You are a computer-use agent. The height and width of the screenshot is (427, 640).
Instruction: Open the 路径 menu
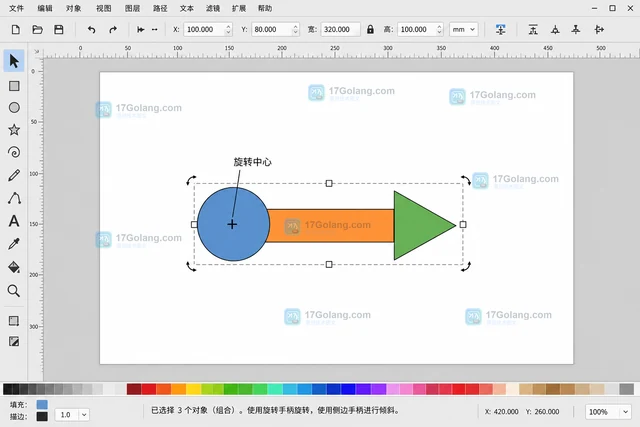[160, 8]
